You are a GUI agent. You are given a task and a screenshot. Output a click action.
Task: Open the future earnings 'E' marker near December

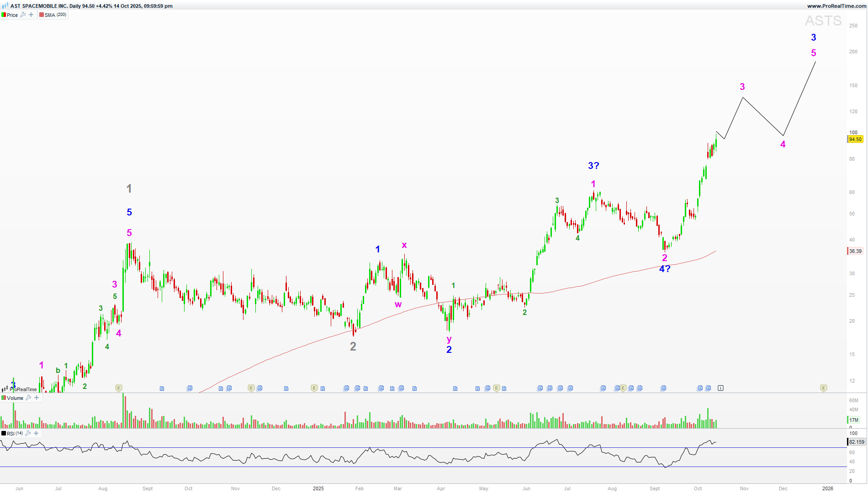[823, 388]
